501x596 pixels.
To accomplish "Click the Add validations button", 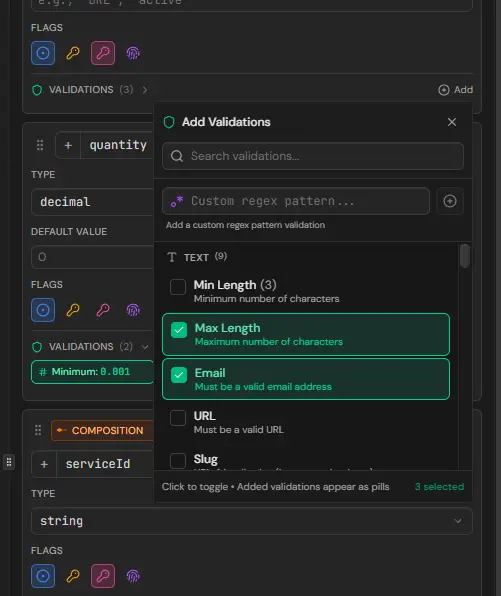I will (455, 90).
